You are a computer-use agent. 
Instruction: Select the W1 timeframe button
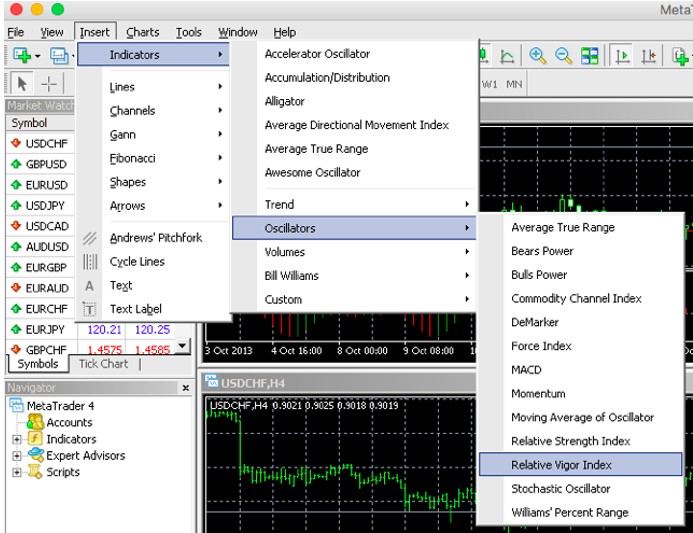click(490, 84)
